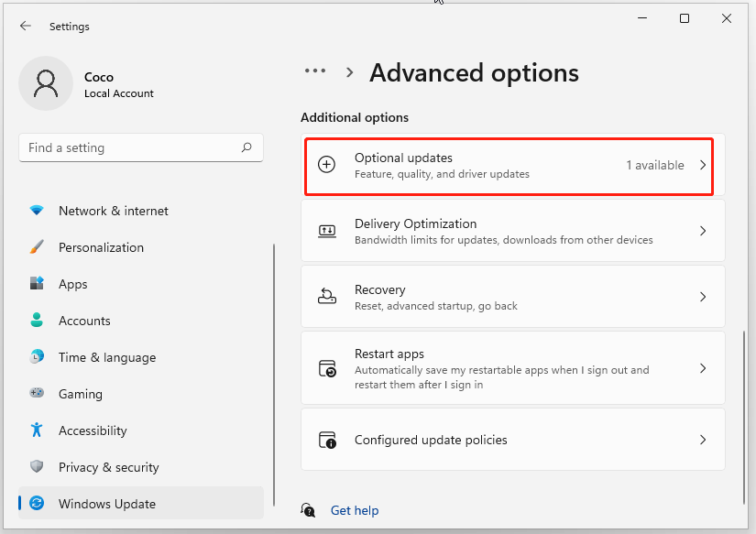Click the Delivery Optimization title

[416, 223]
